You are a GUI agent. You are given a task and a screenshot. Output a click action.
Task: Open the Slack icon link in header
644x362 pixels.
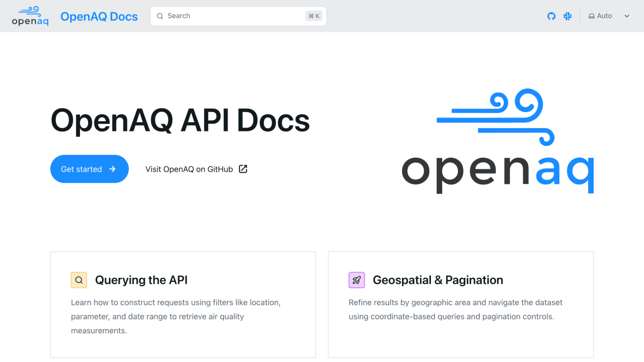[x=567, y=16]
